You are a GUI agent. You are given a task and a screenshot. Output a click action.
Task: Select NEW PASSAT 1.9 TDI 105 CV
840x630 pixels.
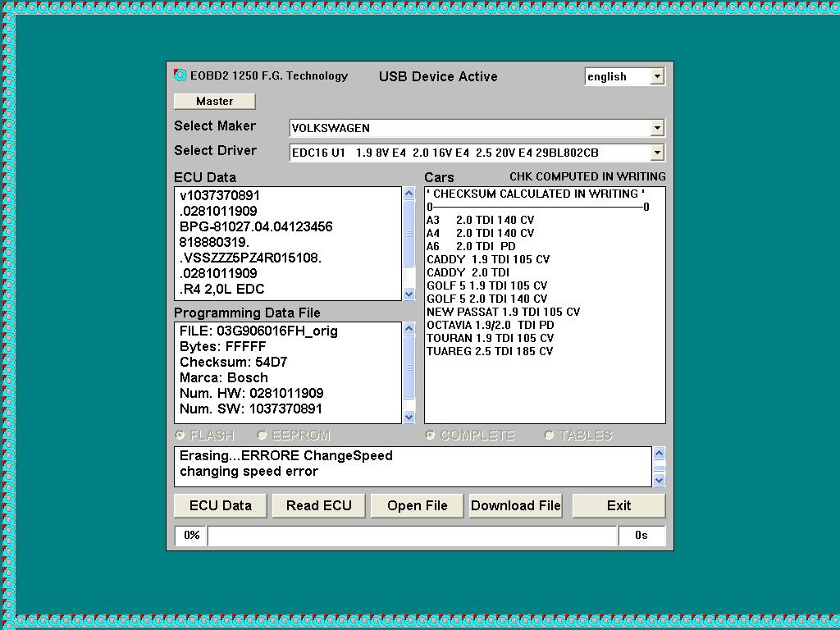[504, 312]
